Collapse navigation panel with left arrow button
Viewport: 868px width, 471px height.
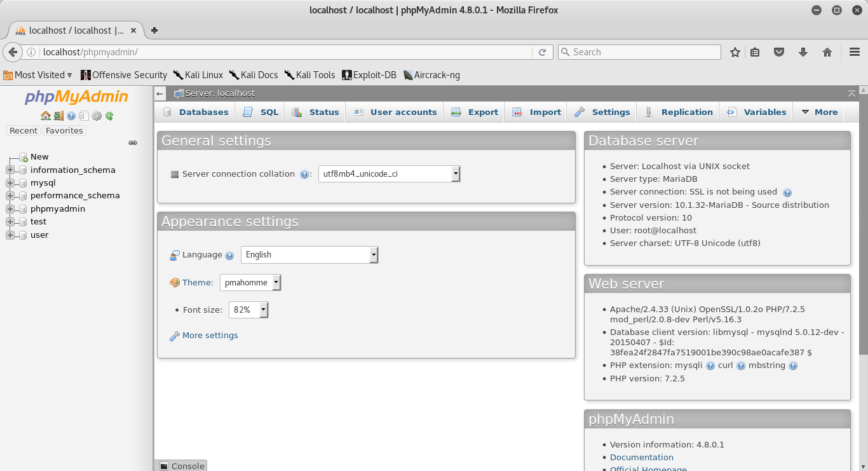coord(160,93)
